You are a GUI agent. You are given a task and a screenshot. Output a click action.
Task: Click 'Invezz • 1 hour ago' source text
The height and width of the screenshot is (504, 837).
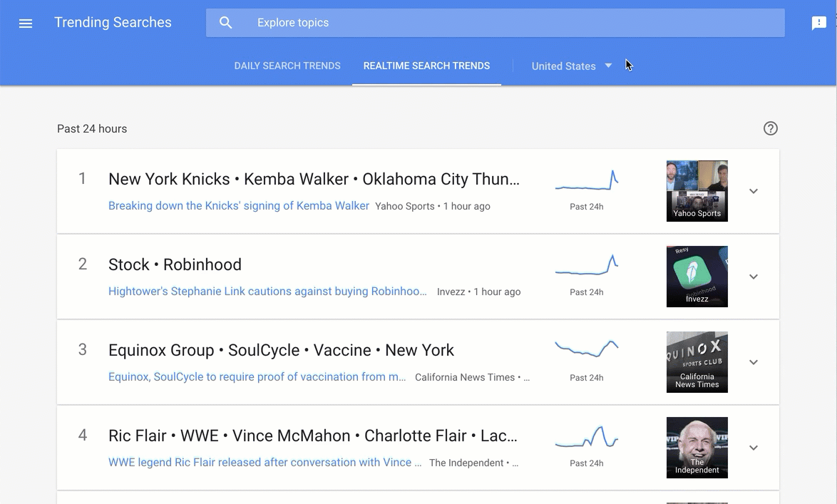(479, 292)
